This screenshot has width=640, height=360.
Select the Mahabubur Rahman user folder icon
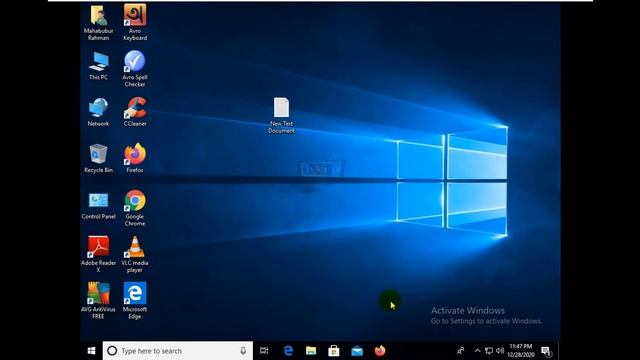98,23
